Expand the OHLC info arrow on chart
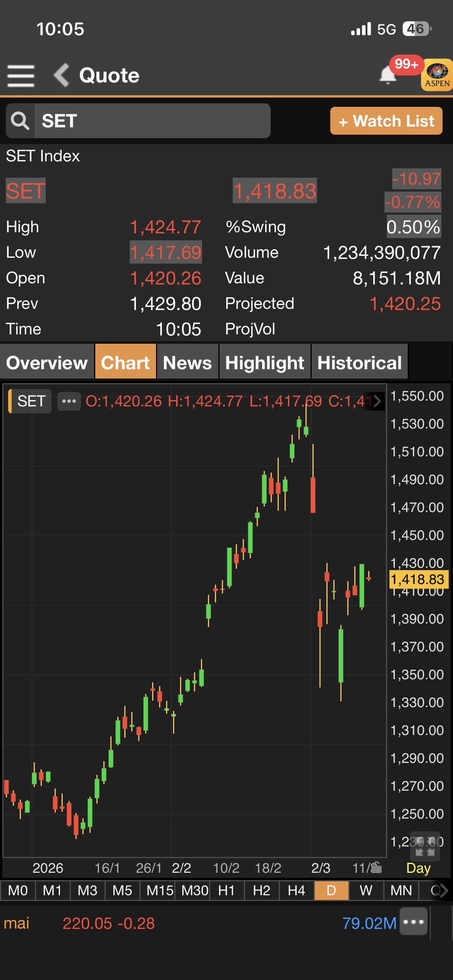The width and height of the screenshot is (453, 980). coord(377,401)
